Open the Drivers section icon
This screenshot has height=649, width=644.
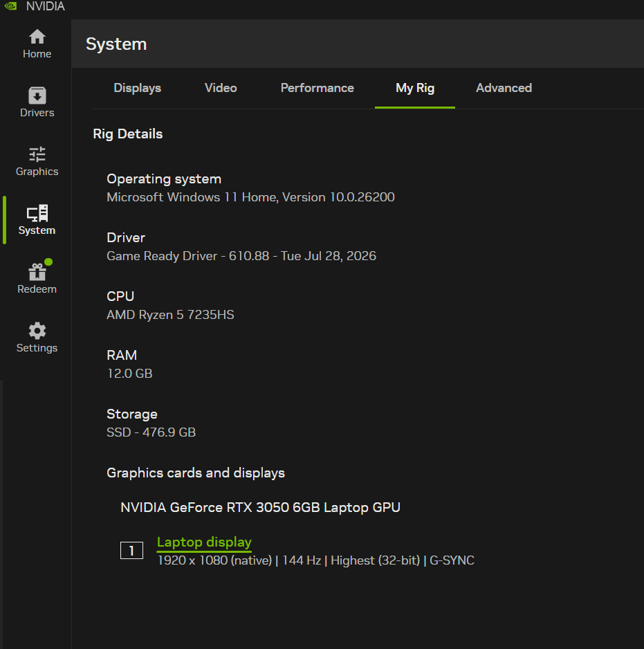pyautogui.click(x=37, y=95)
